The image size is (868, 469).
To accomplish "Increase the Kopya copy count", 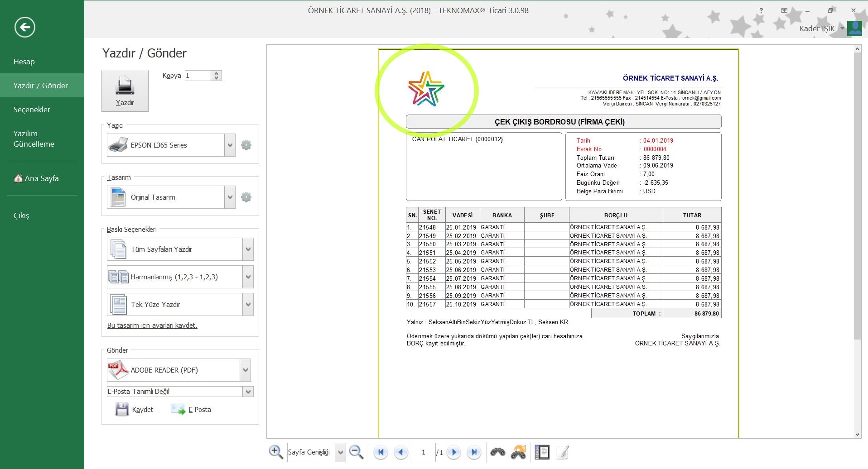I will (217, 73).
